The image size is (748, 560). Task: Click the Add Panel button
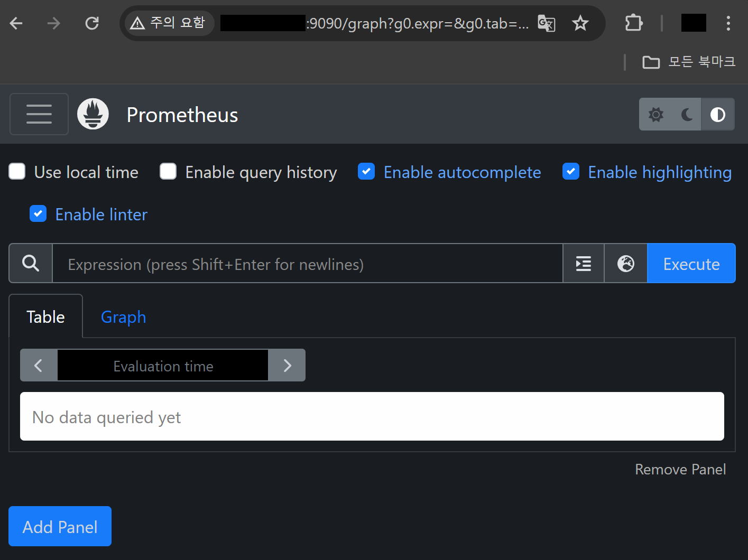(60, 526)
